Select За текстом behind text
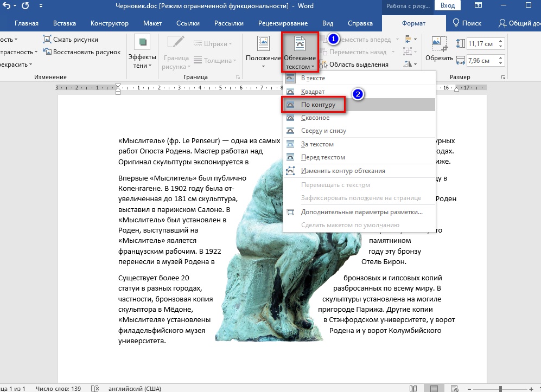 359,144
